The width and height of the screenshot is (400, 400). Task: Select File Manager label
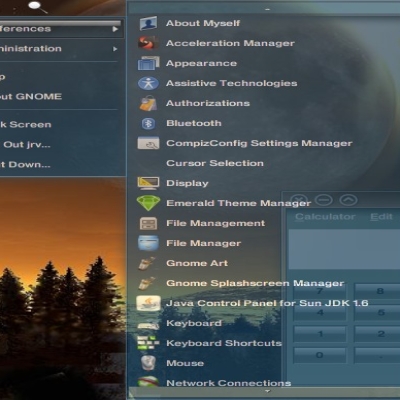204,243
